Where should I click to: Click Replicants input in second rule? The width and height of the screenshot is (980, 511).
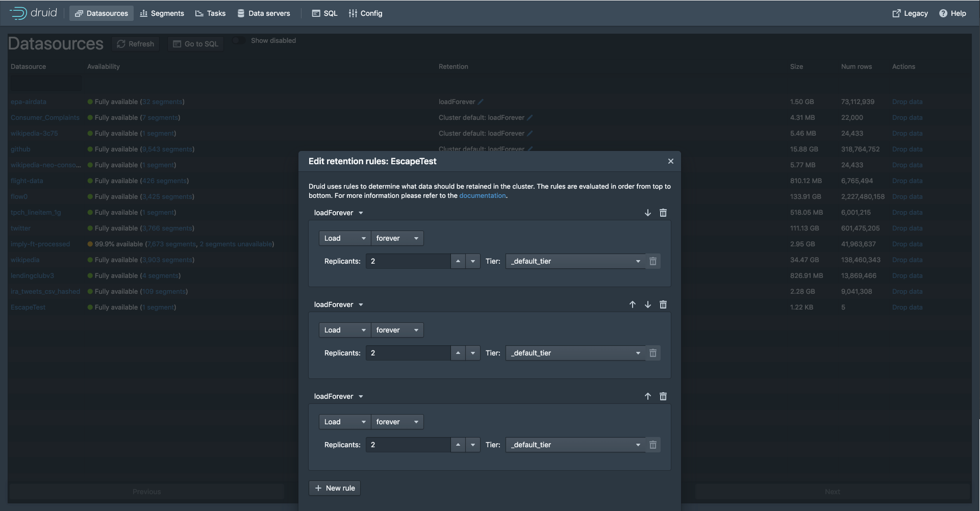(408, 353)
